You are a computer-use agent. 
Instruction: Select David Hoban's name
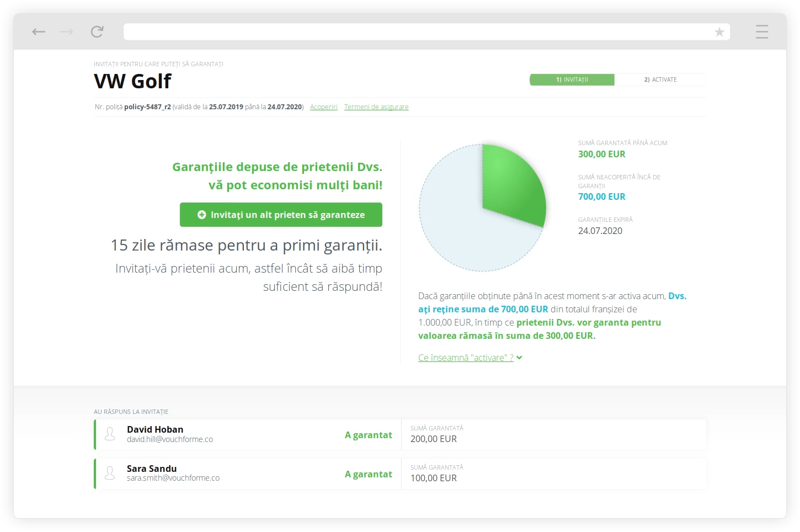click(x=155, y=429)
